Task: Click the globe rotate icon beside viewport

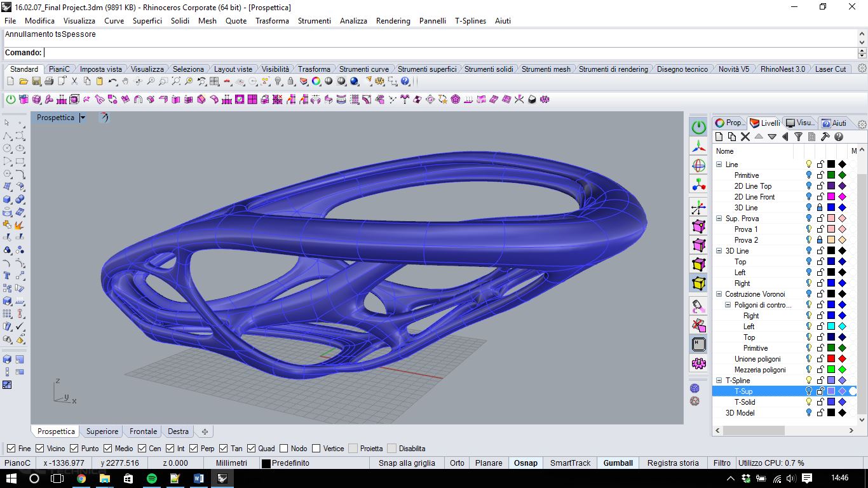Action: point(698,166)
